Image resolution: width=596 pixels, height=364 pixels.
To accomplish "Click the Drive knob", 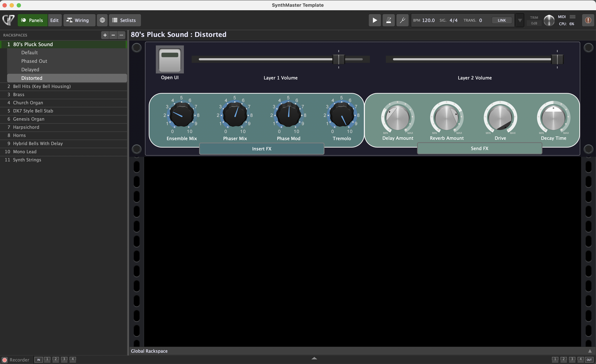I will pyautogui.click(x=500, y=118).
